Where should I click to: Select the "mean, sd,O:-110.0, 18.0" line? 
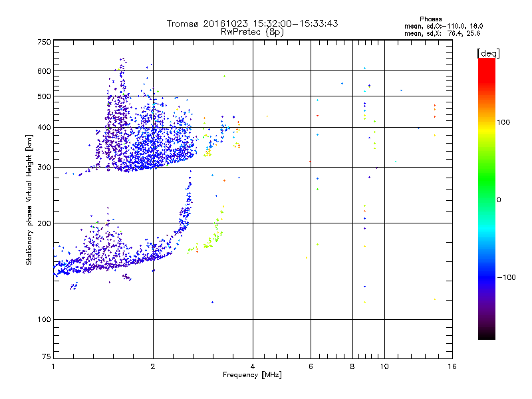click(x=444, y=26)
